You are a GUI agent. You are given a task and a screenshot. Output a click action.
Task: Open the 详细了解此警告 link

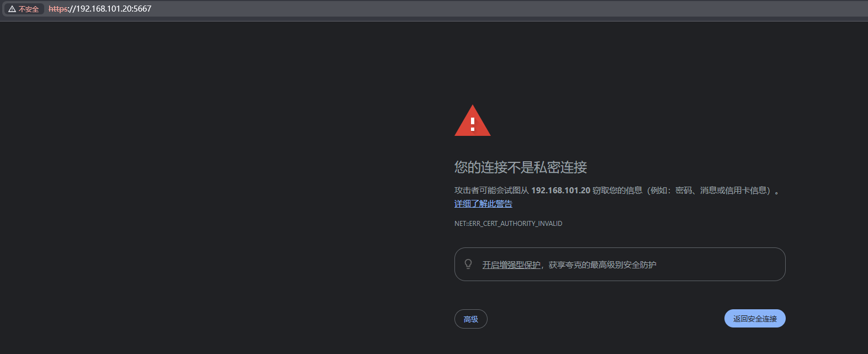point(483,204)
